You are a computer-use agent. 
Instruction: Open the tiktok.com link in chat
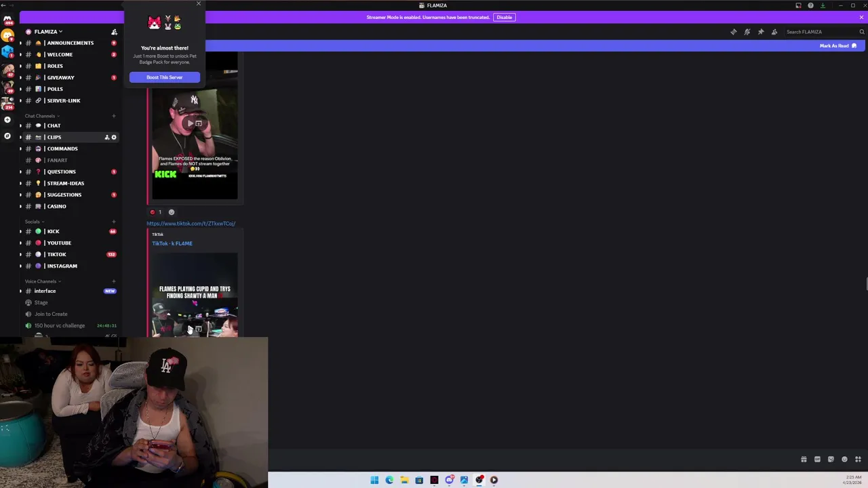click(191, 223)
